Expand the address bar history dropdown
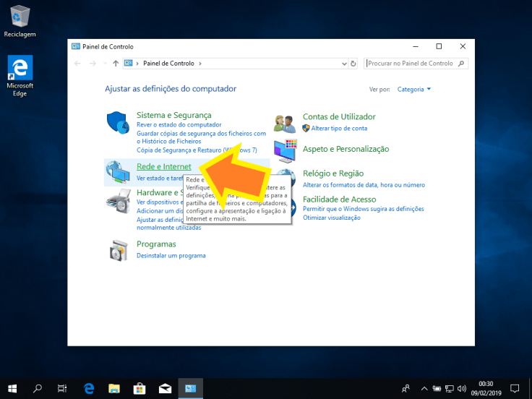Image resolution: width=532 pixels, height=399 pixels. click(343, 64)
